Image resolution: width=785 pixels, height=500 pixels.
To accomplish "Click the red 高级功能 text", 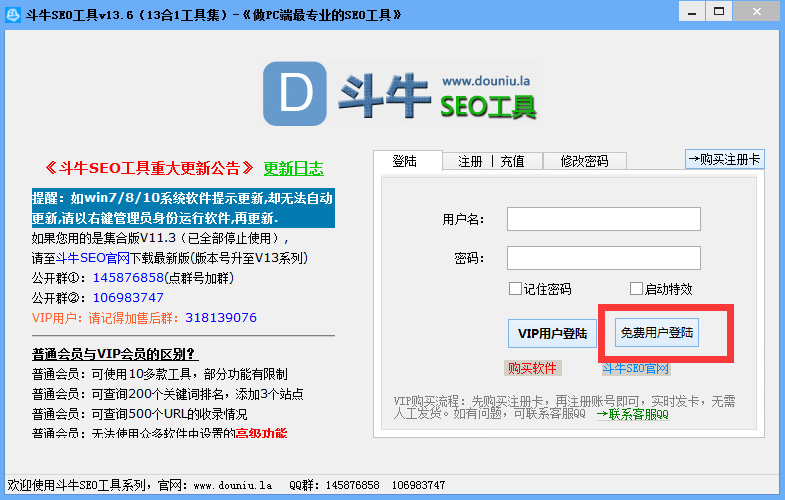I will tap(261, 433).
